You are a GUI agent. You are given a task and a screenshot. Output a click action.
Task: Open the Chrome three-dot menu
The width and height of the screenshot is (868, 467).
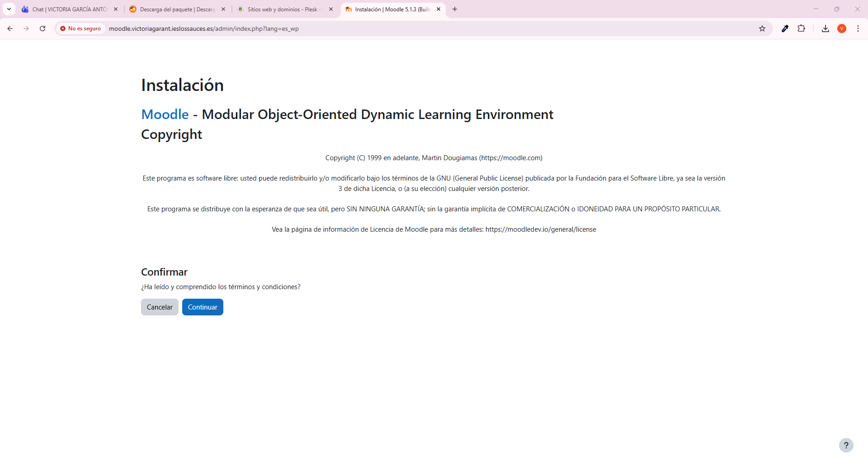[x=858, y=29]
